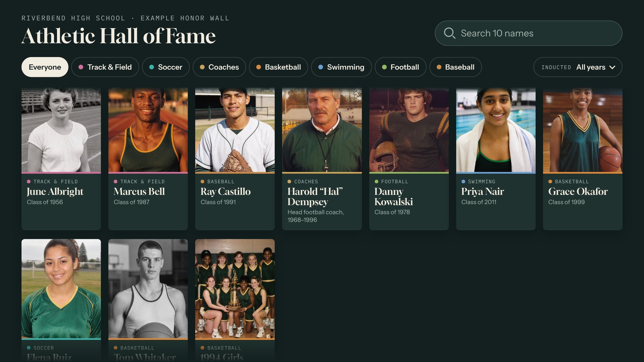This screenshot has width=644, height=362.
Task: Filter by Coaches
Action: [x=219, y=67]
